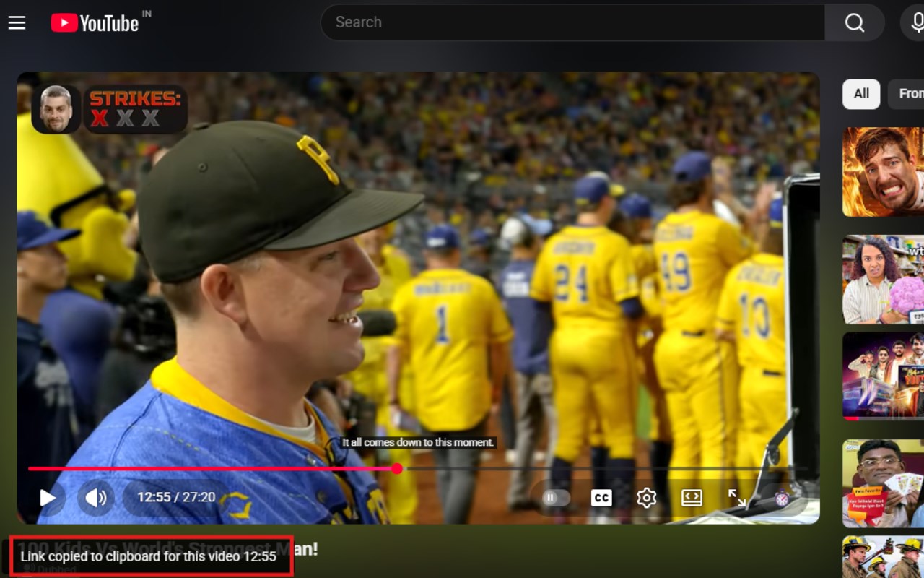Enter full screen mode
Screen dimensions: 924x578
click(x=737, y=498)
